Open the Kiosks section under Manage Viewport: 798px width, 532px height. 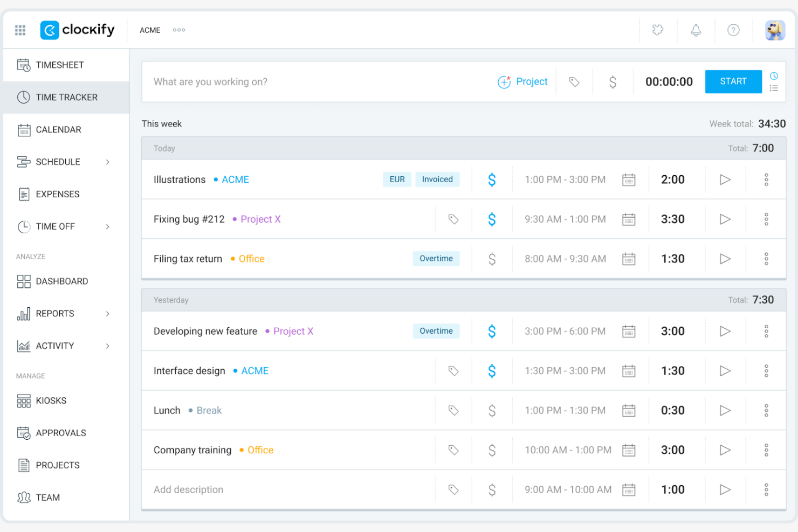[51, 400]
